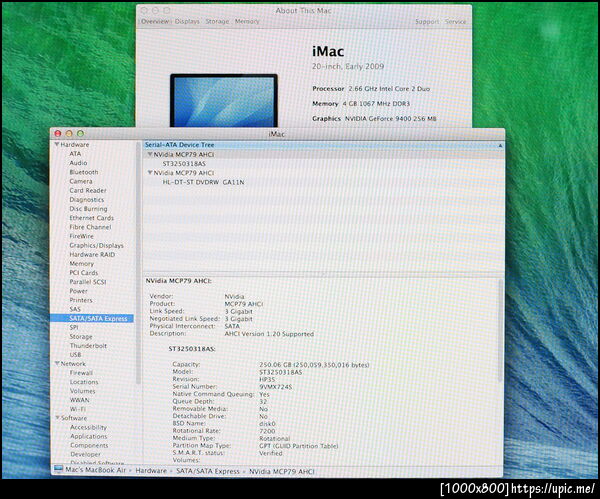Select the highlighted SATA/SATA Express item
The image size is (600, 499).
(92, 318)
